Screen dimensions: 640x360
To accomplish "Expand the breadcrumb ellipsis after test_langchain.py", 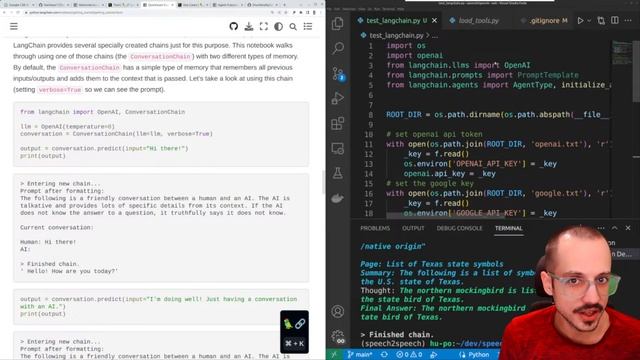I will click(x=435, y=36).
